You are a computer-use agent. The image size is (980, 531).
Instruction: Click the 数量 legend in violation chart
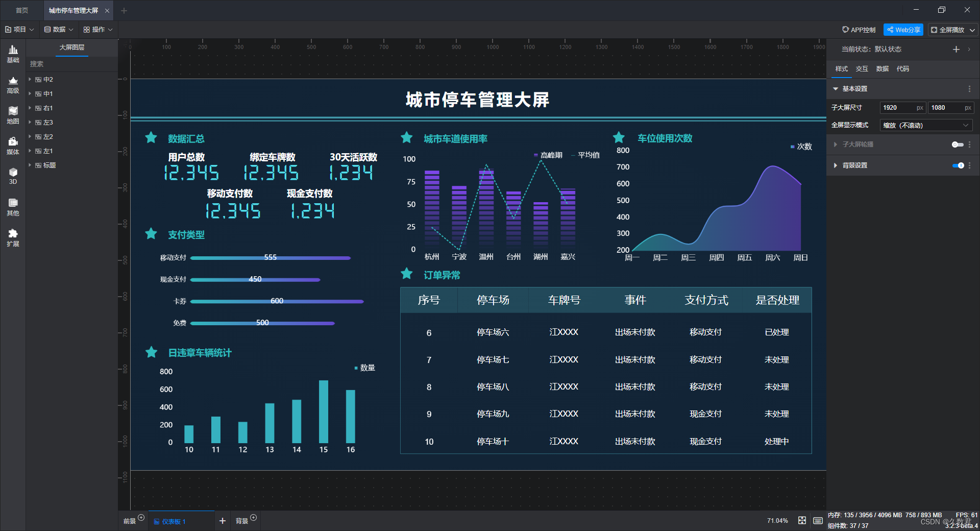point(365,368)
